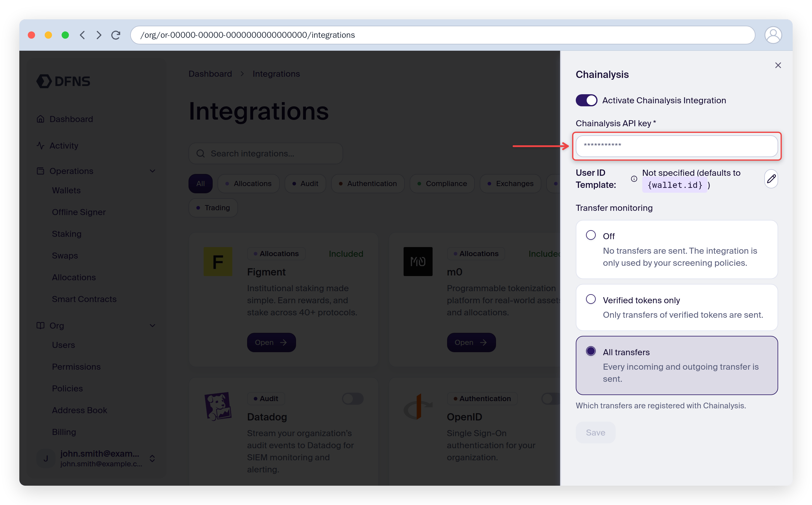Click the Chainalysis API key field

pos(676,146)
